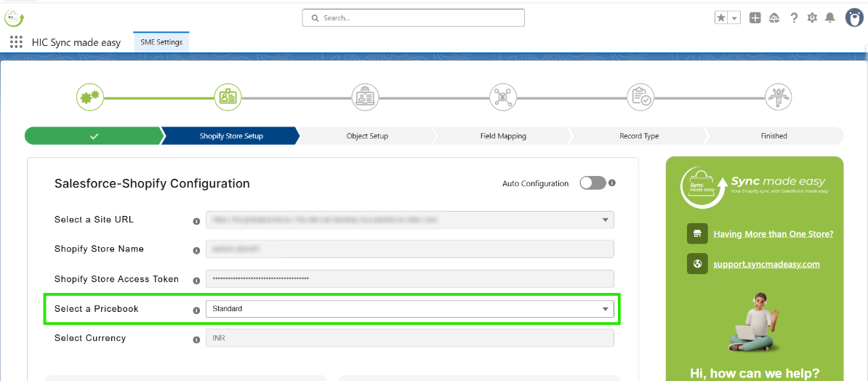868x381 pixels.
Task: Open the Select a Site URL dropdown
Action: 409,220
